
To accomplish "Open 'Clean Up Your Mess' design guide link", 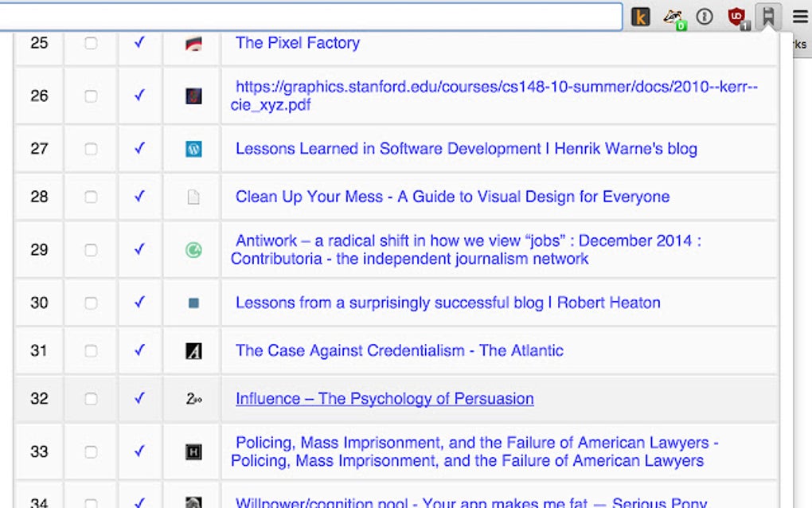I will click(x=452, y=197).
